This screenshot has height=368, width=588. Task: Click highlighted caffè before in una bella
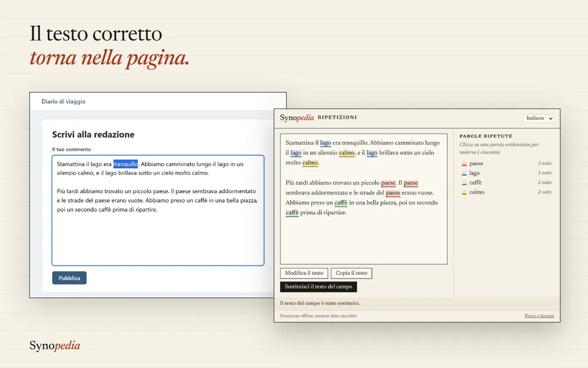point(341,203)
